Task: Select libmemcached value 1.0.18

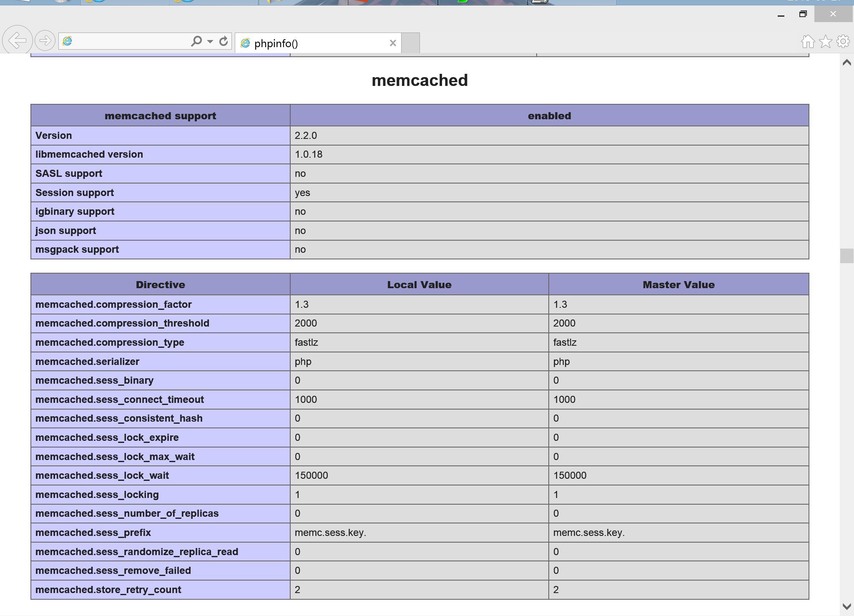Action: 309,154
